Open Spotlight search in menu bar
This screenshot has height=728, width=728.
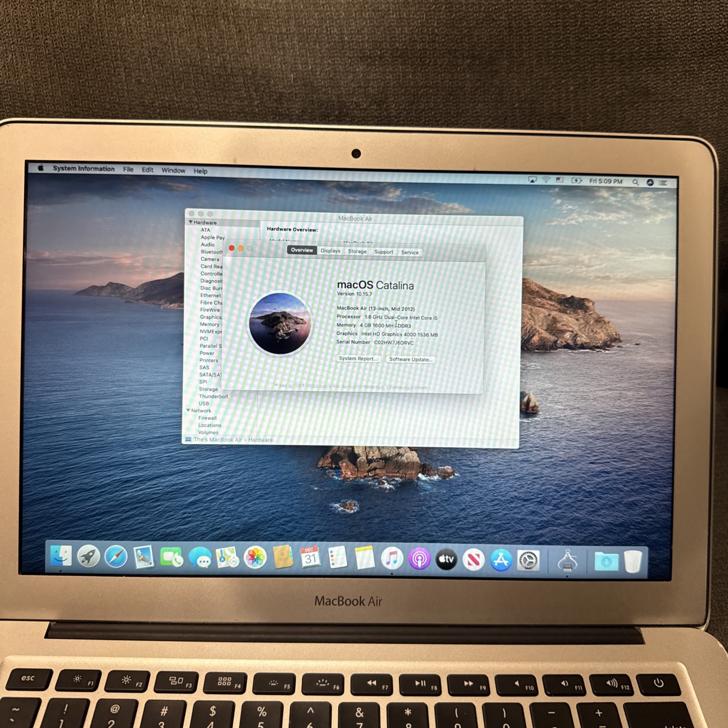(635, 182)
